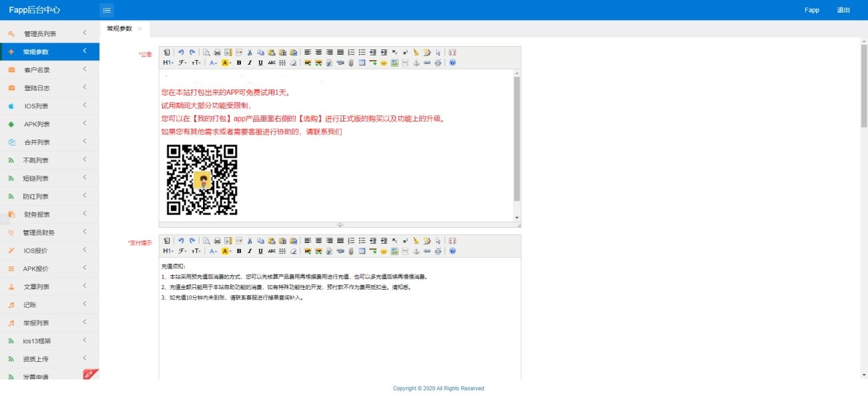The height and width of the screenshot is (398, 868).
Task: Insert image in 支付提示 editor
Action: pos(308,251)
